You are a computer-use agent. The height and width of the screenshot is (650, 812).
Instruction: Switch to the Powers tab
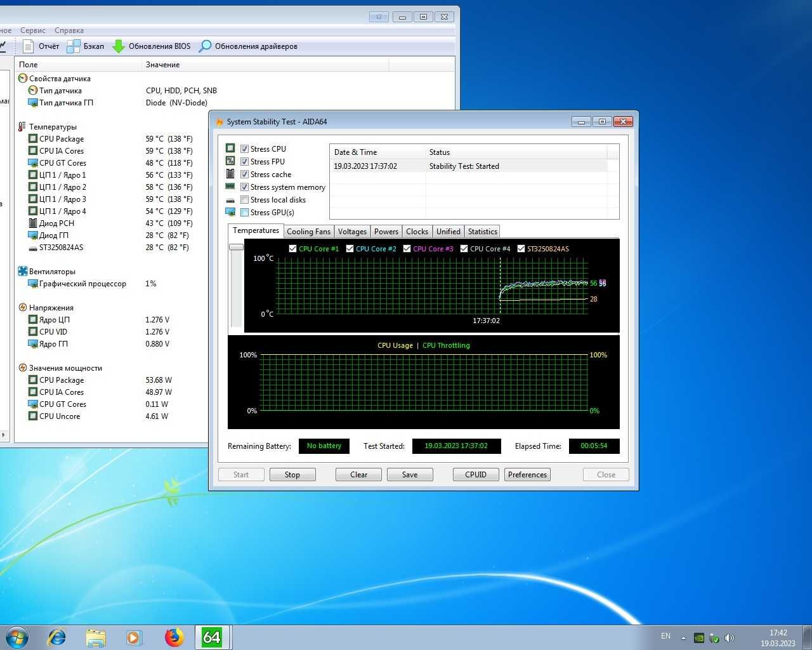386,232
